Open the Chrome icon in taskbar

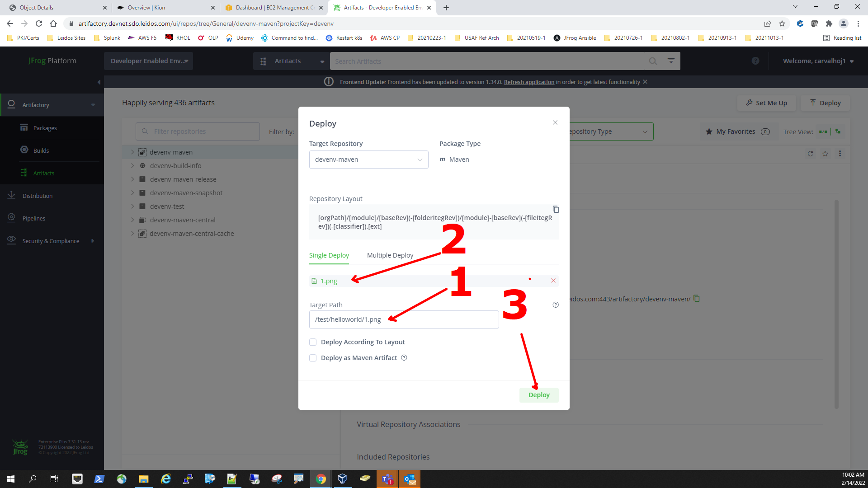tap(321, 479)
